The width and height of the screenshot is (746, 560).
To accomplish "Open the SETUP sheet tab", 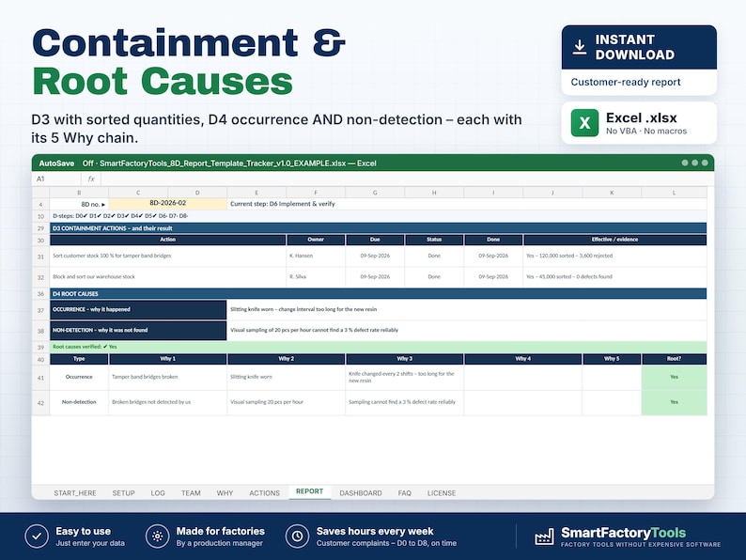I will 124,493.
